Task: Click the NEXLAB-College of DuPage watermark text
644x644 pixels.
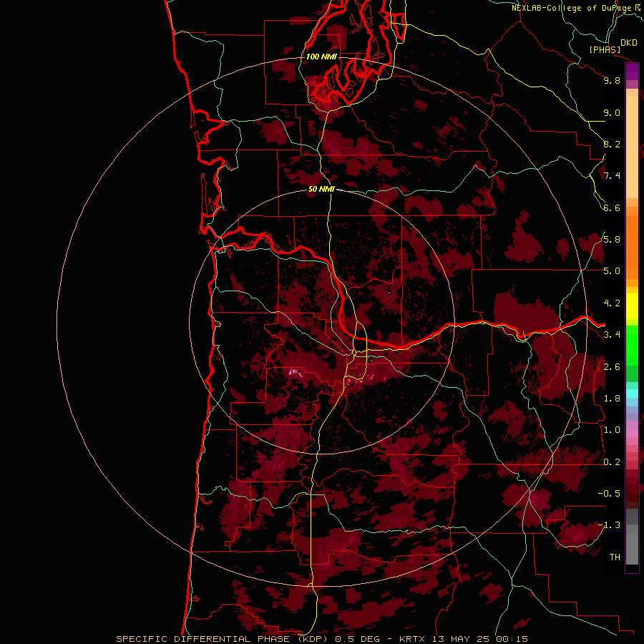Action: click(571, 8)
